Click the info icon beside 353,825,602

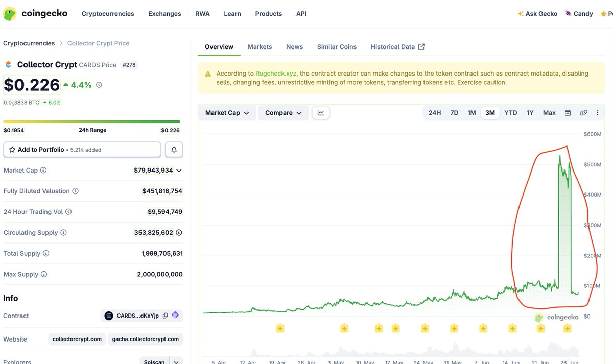coord(179,233)
